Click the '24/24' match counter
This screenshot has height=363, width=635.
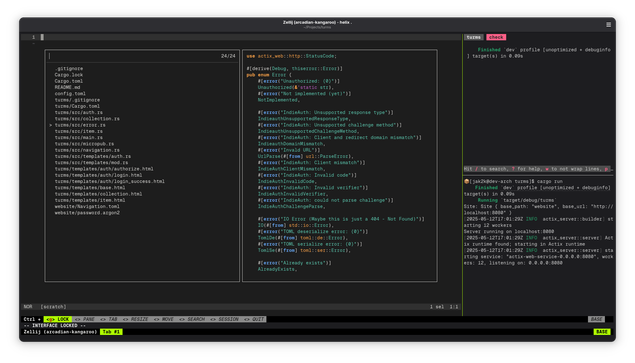point(228,56)
